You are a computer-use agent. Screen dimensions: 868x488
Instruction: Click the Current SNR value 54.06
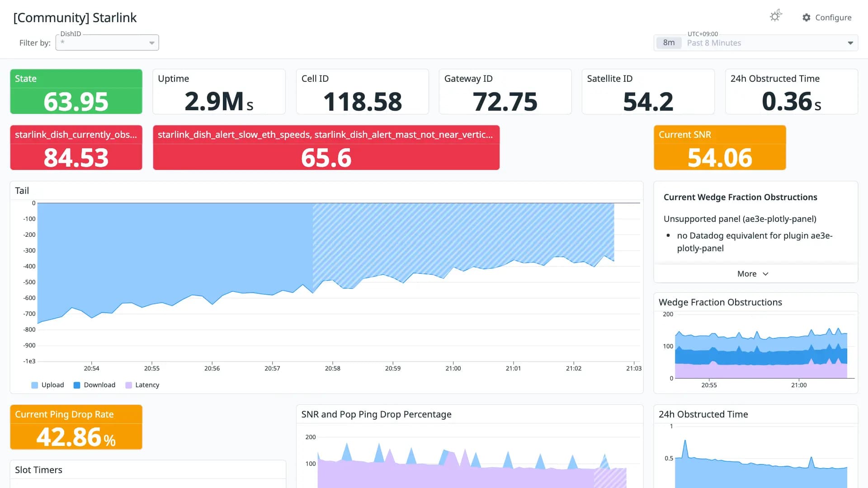(x=720, y=158)
